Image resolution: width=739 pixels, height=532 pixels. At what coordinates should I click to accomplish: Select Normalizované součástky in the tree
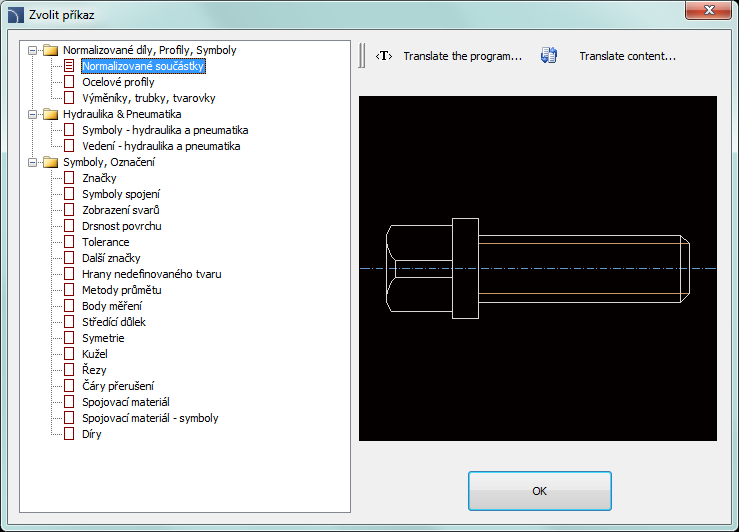pos(143,66)
